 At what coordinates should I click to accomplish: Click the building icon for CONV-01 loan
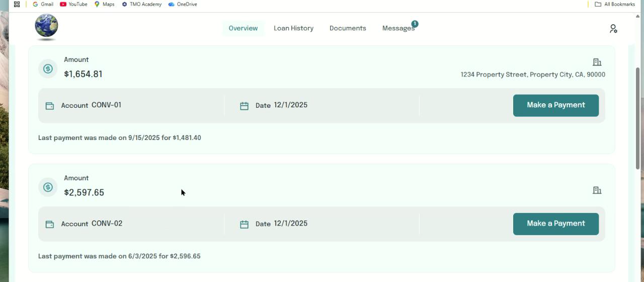tap(597, 62)
